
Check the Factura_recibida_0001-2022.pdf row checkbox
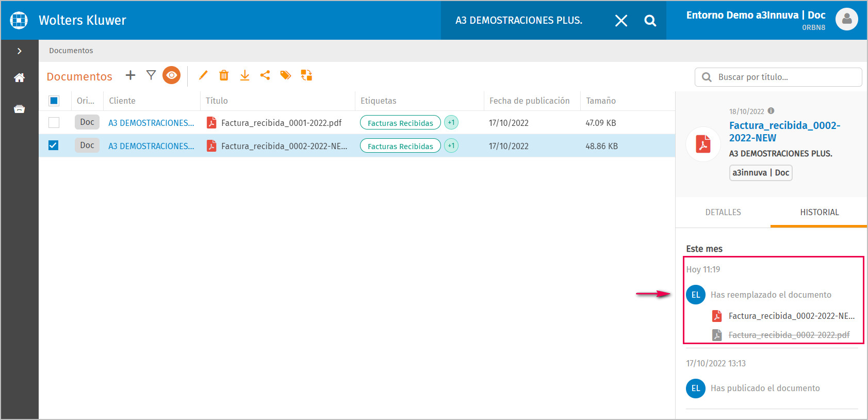[x=54, y=123]
